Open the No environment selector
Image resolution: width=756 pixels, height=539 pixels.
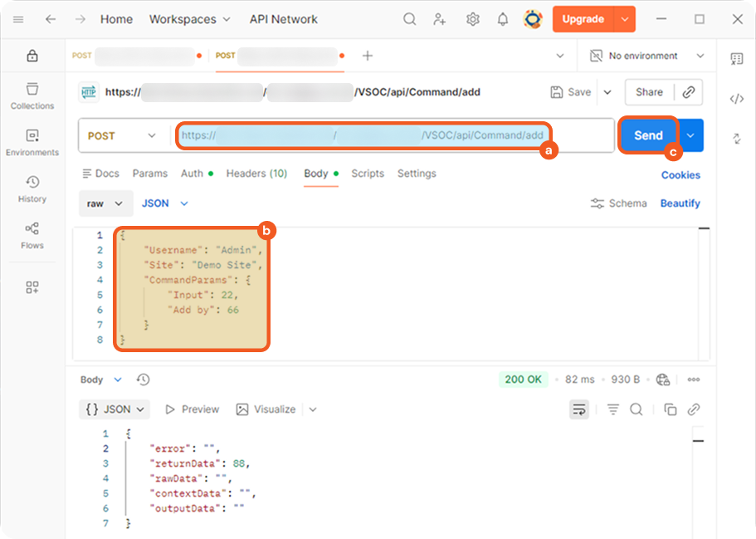pos(646,56)
